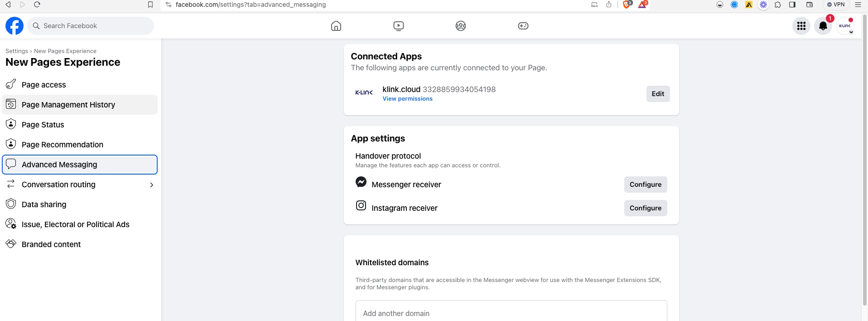Toggle the browser sidebar panel icon
Viewport: 868px width, 321px height.
tap(792, 5)
